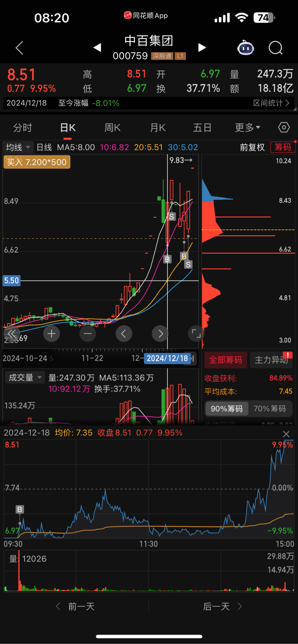Toggle 前复权 price adjustment
This screenshot has width=298, height=644.
click(x=252, y=147)
